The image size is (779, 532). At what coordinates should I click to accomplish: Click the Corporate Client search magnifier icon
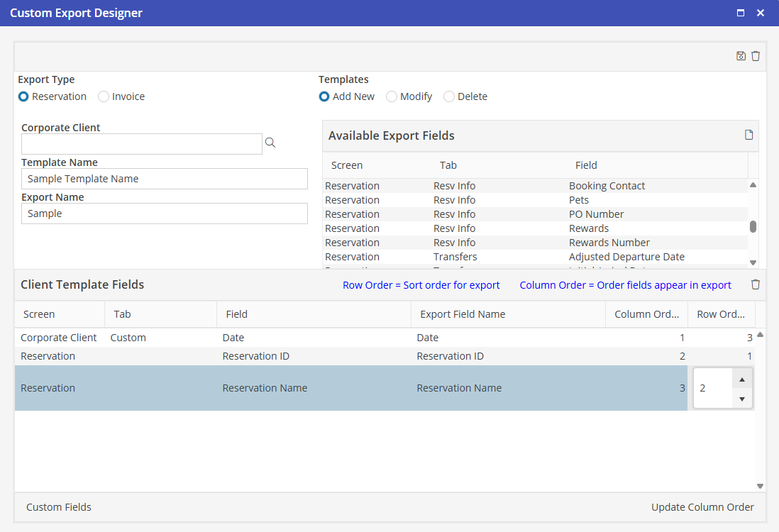click(270, 143)
